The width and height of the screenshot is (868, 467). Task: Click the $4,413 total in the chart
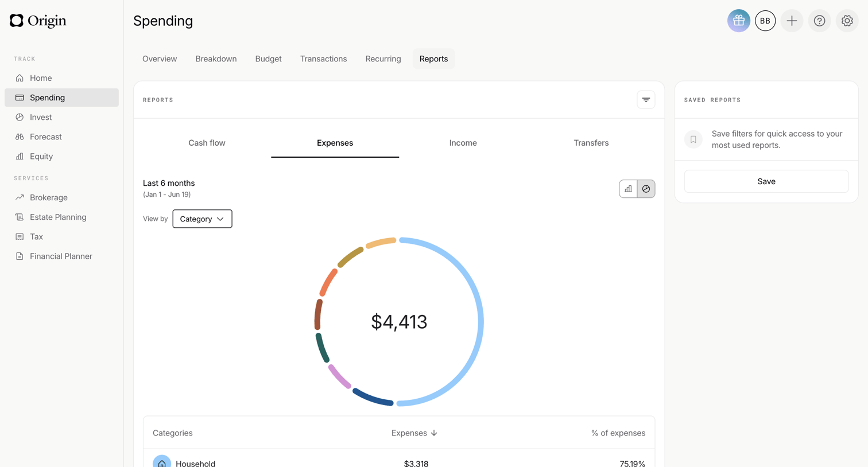point(399,322)
